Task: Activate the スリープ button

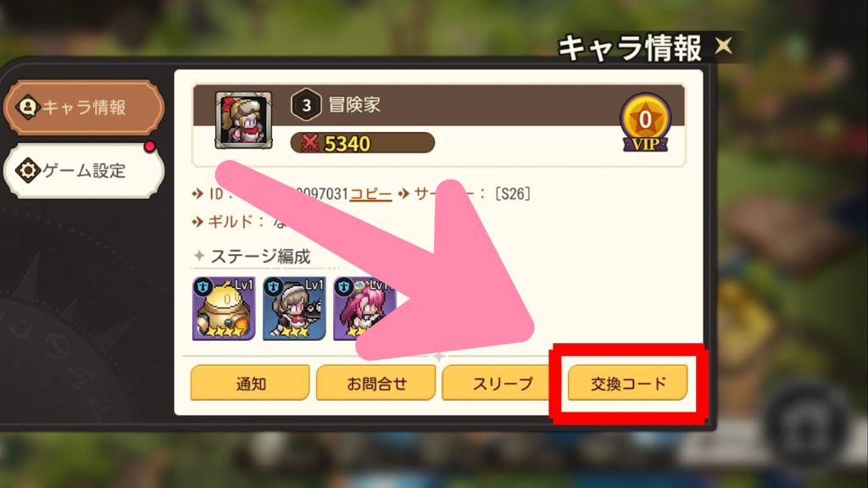Action: tap(502, 383)
